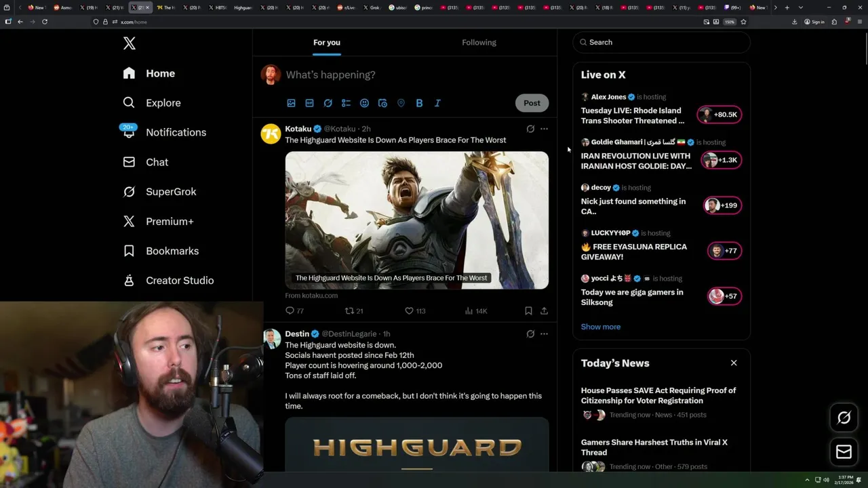
Task: Click the add media image icon
Action: coord(291,103)
